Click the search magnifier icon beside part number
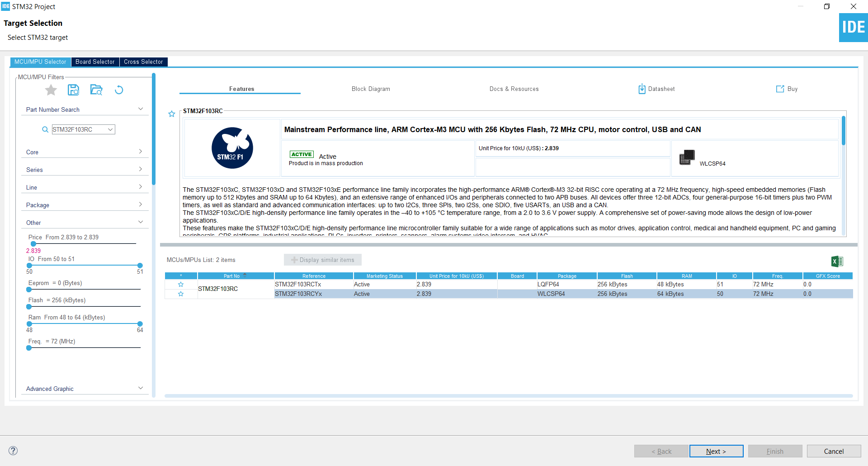The height and width of the screenshot is (466, 868). [x=45, y=129]
